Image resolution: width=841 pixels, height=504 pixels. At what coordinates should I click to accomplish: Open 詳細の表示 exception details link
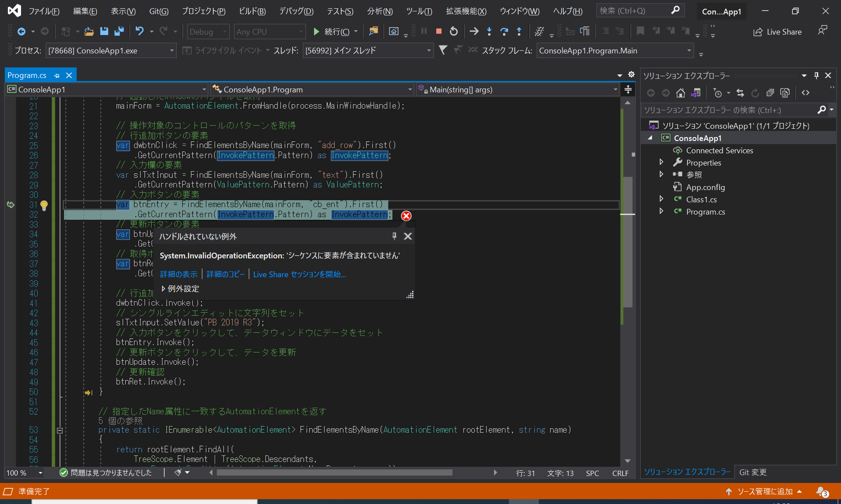tap(178, 274)
